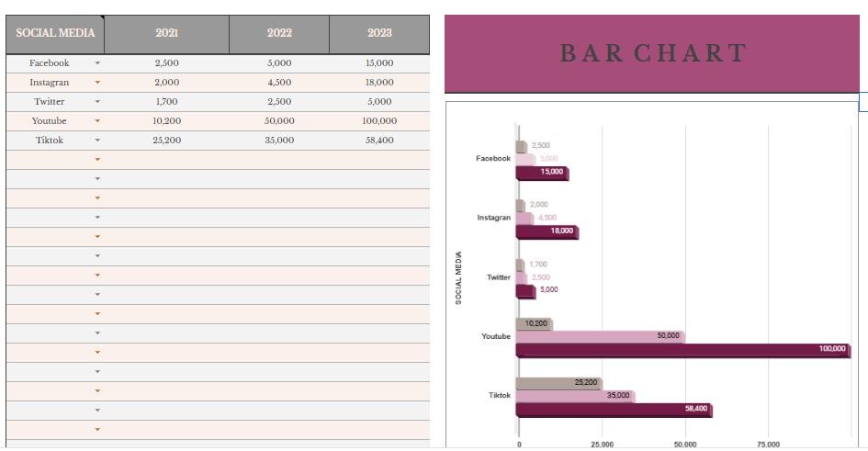
Task: Click the Tiktok 35,000 bar in chart
Action: 575,397
